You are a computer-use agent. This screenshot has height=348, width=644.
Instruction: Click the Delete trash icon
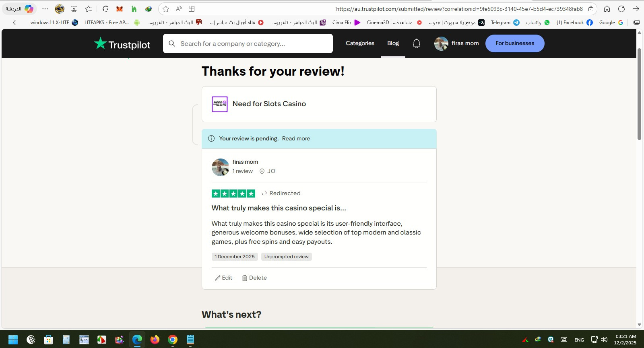pos(244,278)
